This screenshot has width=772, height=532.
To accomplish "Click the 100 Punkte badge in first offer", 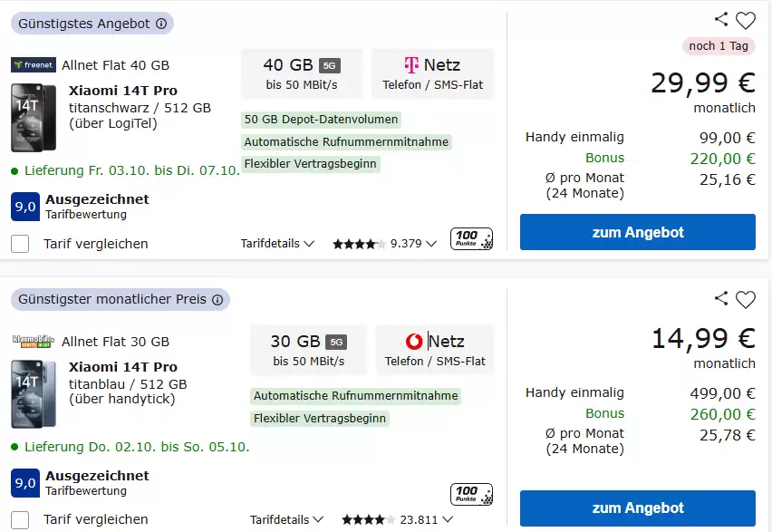I will [x=471, y=239].
